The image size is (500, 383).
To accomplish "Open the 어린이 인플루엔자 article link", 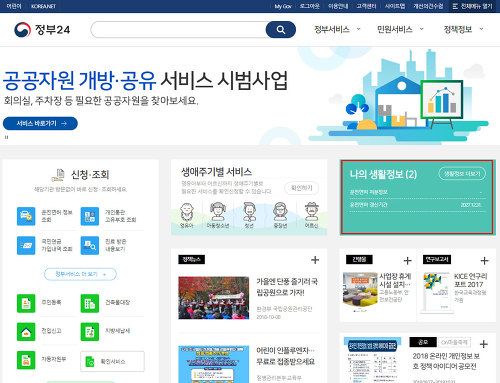I will click(286, 356).
